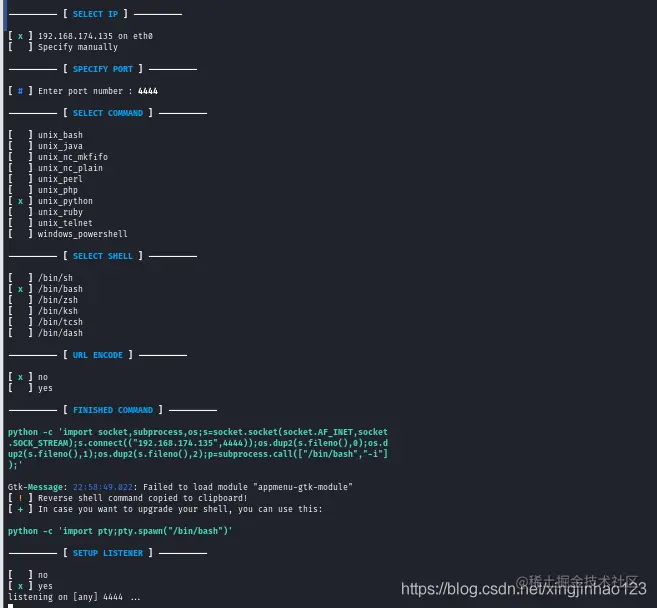657x608 pixels.
Task: Click the SELECT SHELL section header
Action: [103, 256]
